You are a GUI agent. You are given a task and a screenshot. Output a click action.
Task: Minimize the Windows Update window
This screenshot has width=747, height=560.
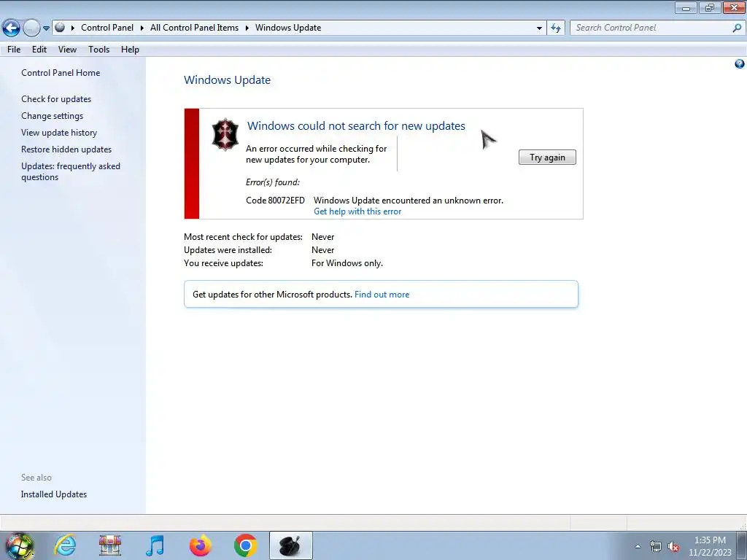click(x=686, y=7)
